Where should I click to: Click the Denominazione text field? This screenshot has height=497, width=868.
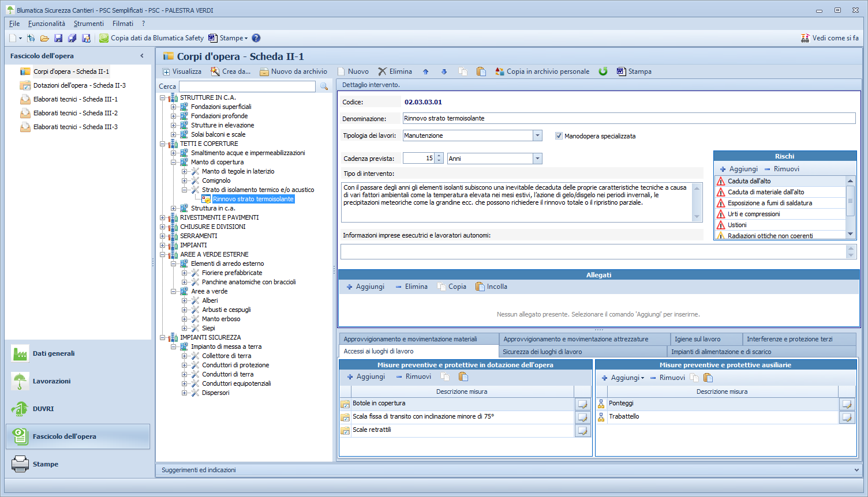[628, 118]
